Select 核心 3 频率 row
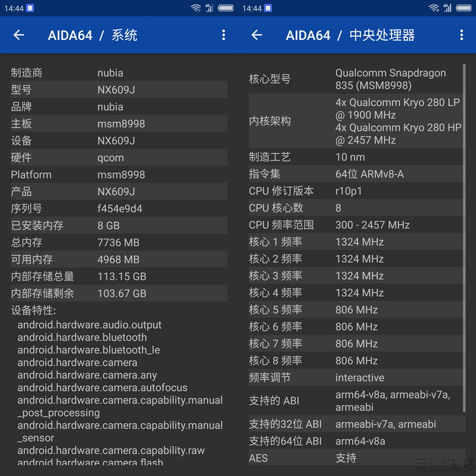This screenshot has height=476, width=476. coord(357,276)
